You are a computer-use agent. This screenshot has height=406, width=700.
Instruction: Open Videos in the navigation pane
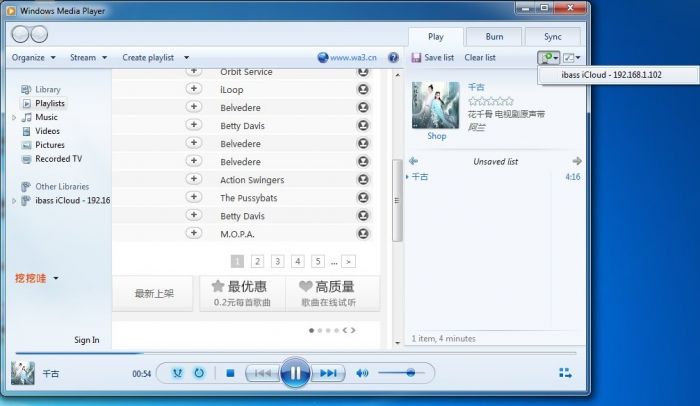pyautogui.click(x=41, y=131)
